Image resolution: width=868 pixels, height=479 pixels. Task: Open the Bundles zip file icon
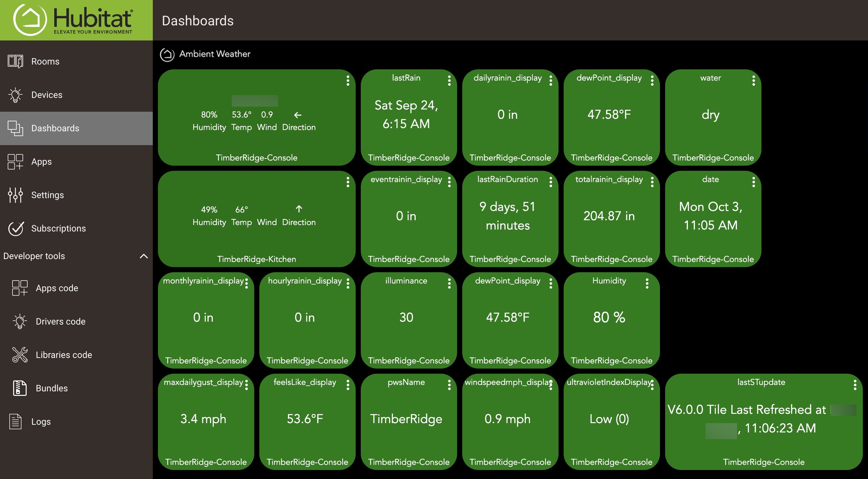pyautogui.click(x=20, y=388)
